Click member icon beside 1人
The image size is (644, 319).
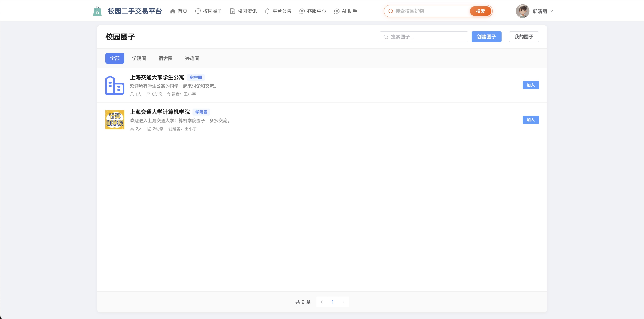click(132, 94)
